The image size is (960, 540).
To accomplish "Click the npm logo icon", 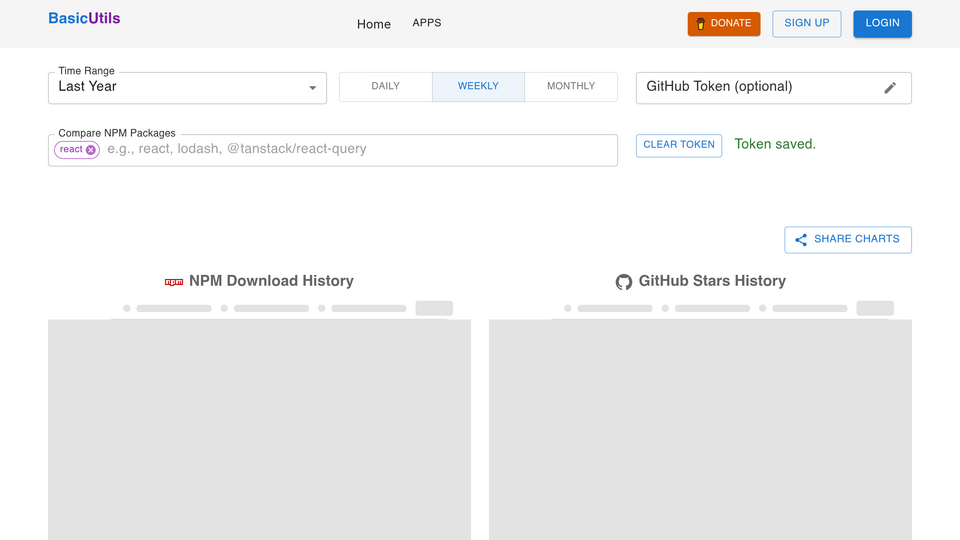I will click(x=174, y=282).
